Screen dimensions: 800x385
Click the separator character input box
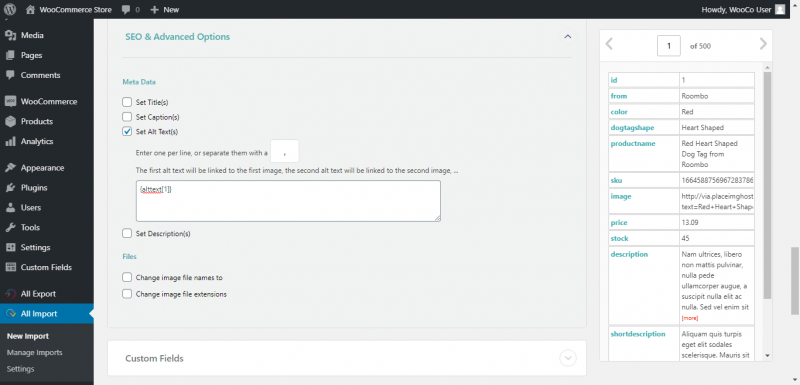(284, 152)
